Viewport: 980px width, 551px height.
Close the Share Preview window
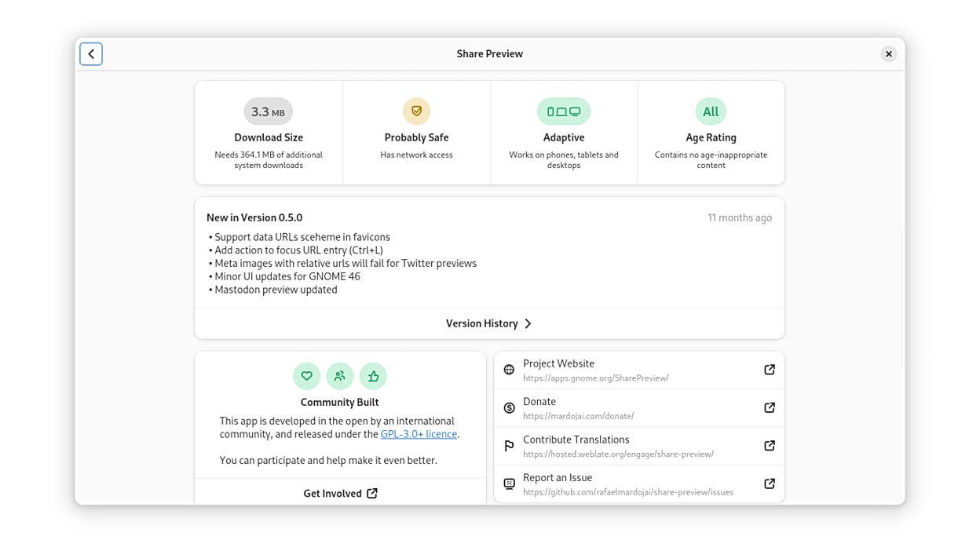point(888,54)
